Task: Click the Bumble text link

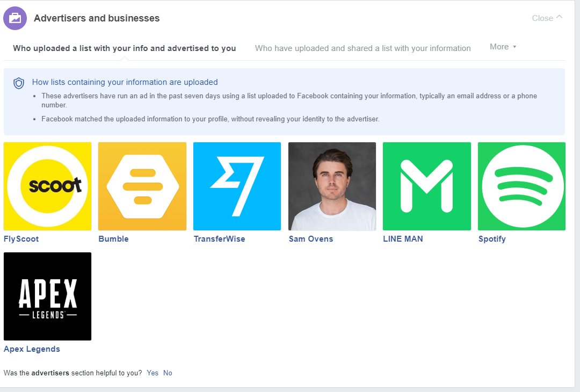Action: pyautogui.click(x=113, y=239)
